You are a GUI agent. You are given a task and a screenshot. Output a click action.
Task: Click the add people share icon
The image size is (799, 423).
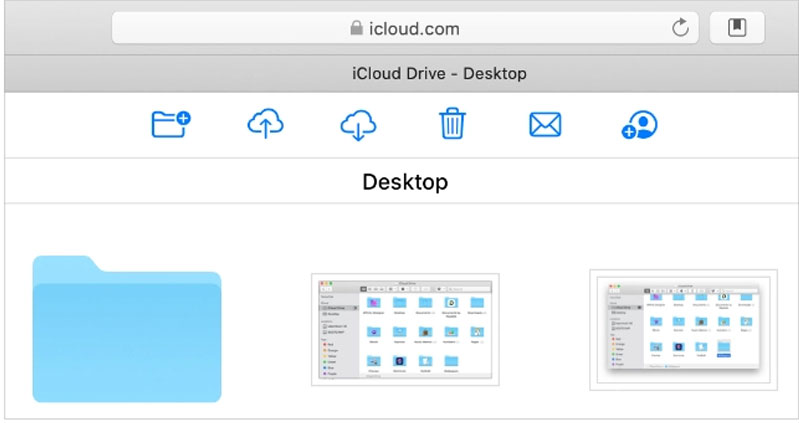(640, 125)
